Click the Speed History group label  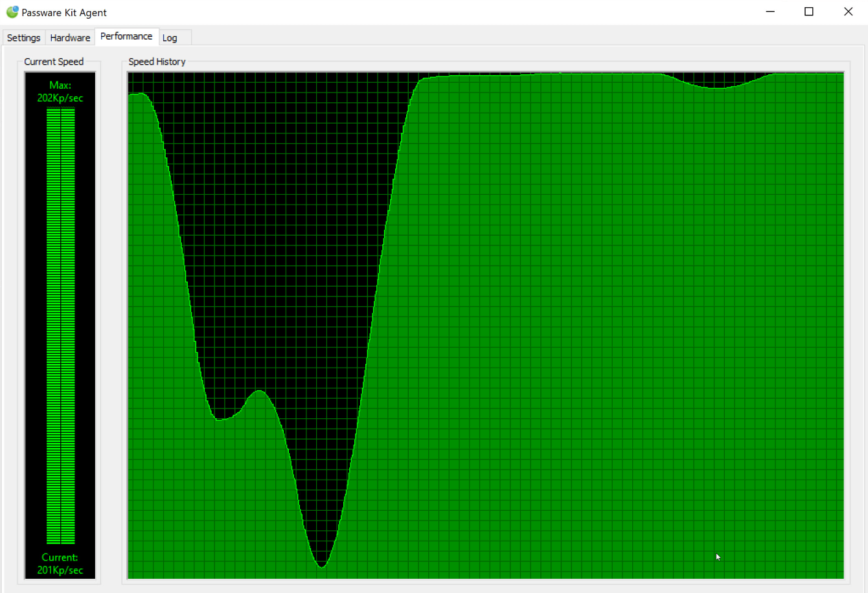(157, 62)
